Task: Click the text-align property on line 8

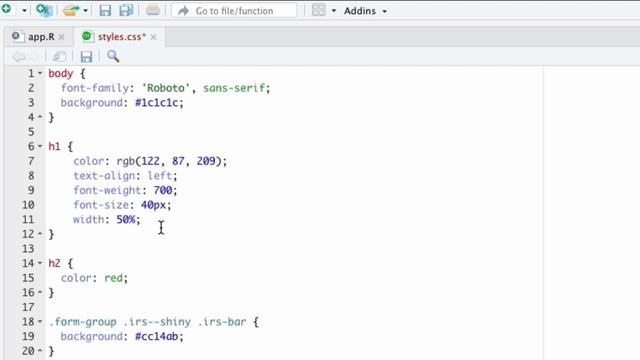Action: (x=104, y=176)
